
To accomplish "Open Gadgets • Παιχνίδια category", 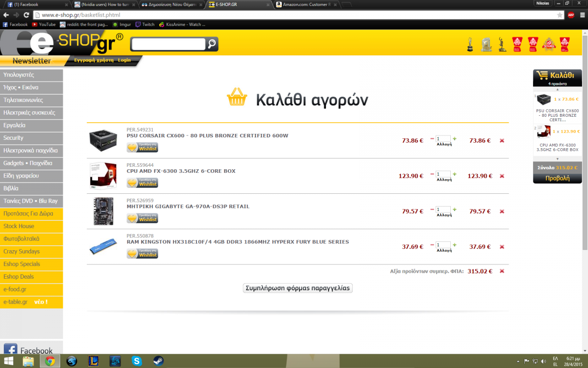I will coord(31,163).
